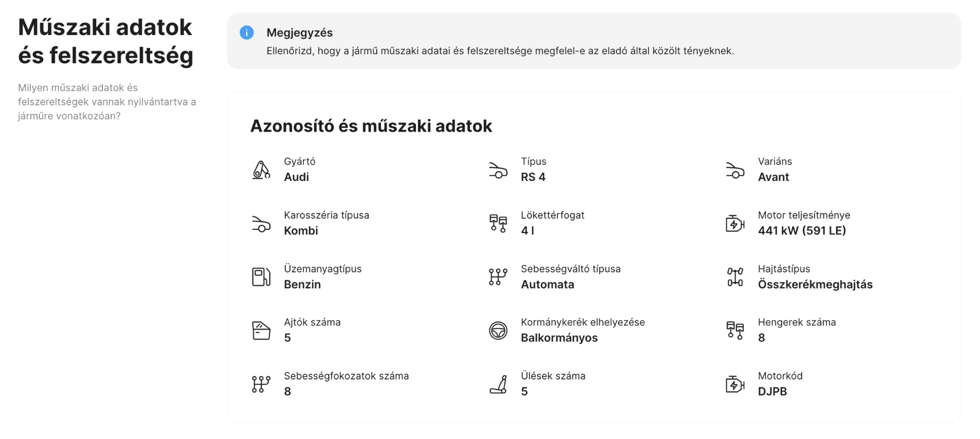Click the piston icon beside Lökettérfogat
The height and width of the screenshot is (439, 980).
(498, 223)
